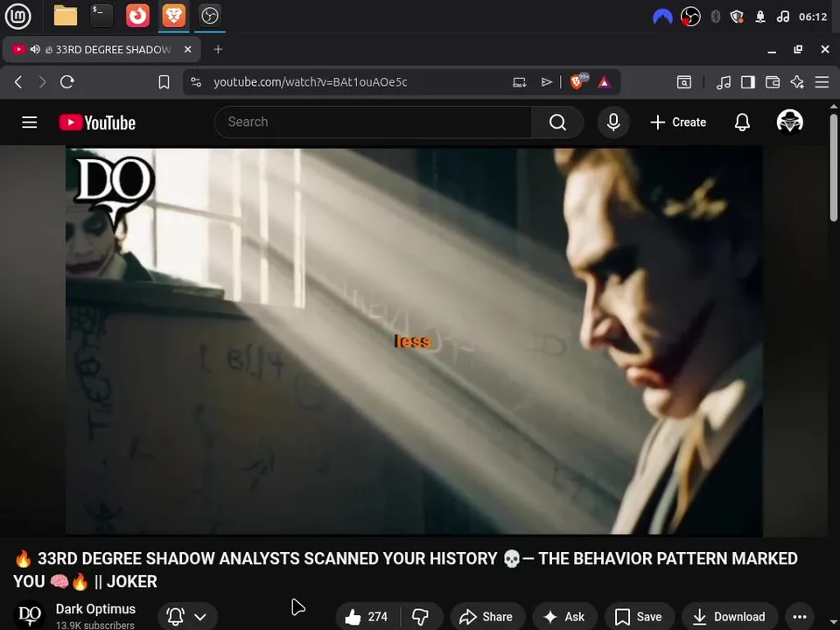This screenshot has height=630, width=840.
Task: Go forward in browser history
Action: (x=42, y=82)
